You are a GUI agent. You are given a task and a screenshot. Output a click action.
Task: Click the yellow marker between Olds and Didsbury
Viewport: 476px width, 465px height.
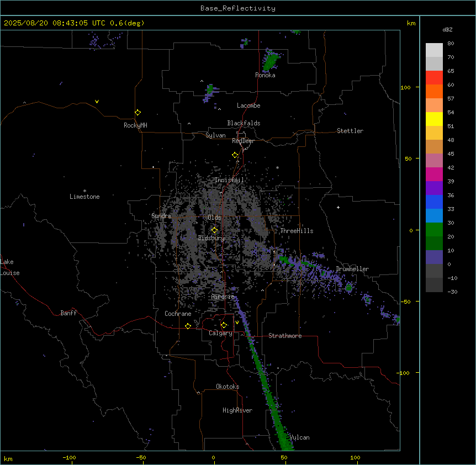coord(214,230)
